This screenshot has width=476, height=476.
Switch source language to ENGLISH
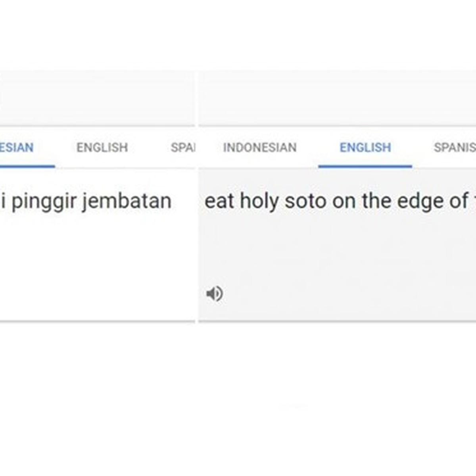pos(102,148)
